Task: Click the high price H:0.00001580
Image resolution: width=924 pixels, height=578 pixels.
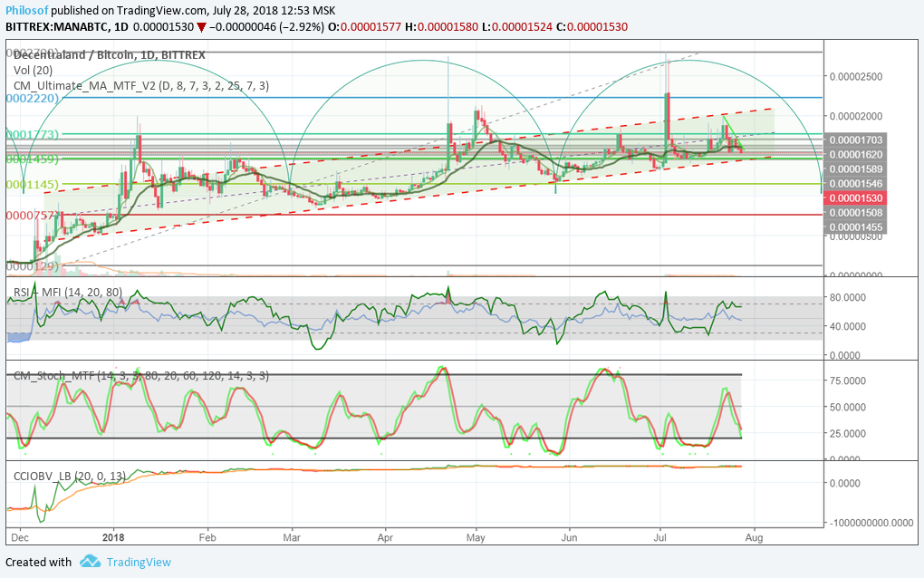Action: coord(441,27)
